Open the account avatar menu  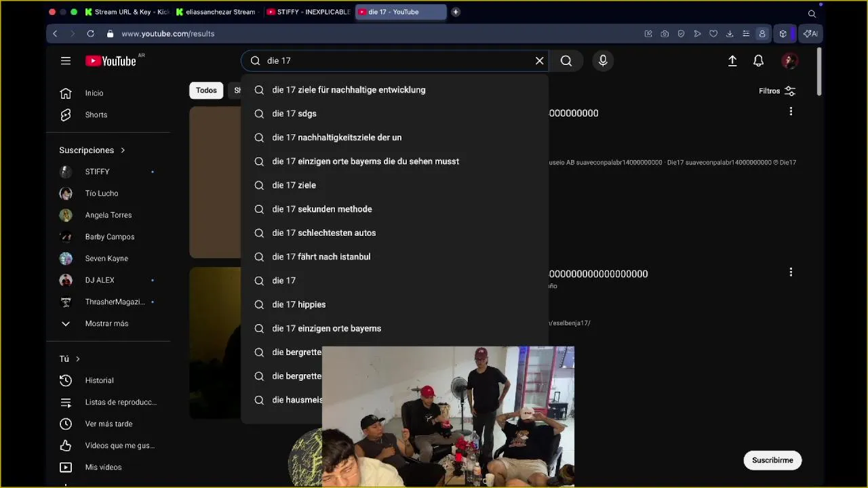click(x=789, y=61)
